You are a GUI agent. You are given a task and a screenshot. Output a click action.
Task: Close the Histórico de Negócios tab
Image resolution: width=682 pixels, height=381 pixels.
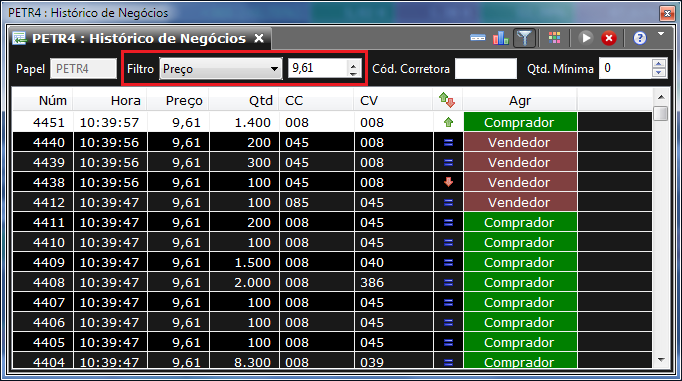259,38
